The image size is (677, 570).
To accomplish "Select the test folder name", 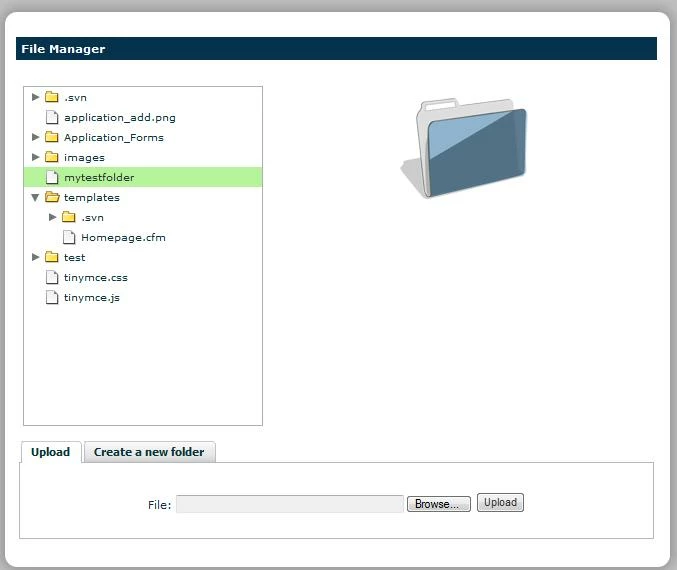I will click(75, 258).
